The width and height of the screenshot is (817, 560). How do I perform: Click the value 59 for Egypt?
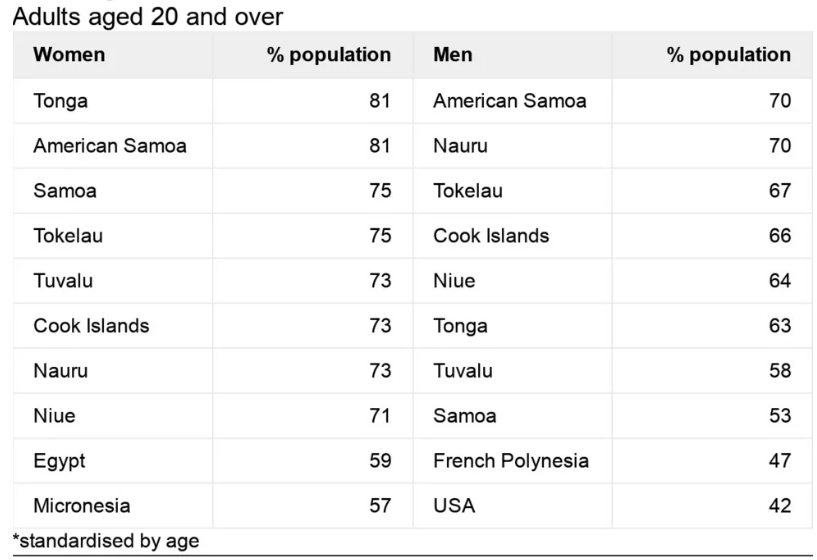(380, 461)
